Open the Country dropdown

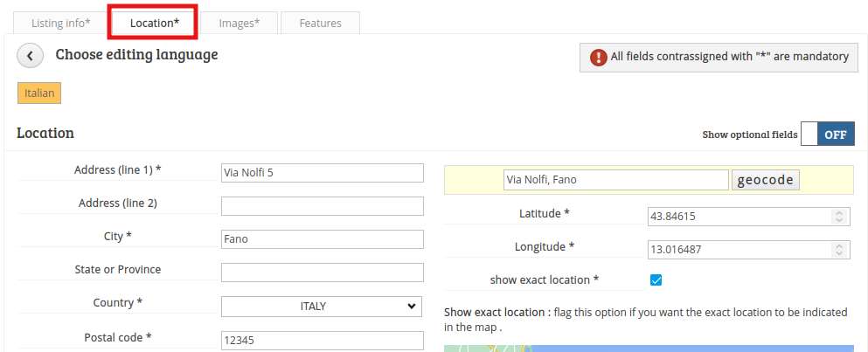click(x=322, y=306)
